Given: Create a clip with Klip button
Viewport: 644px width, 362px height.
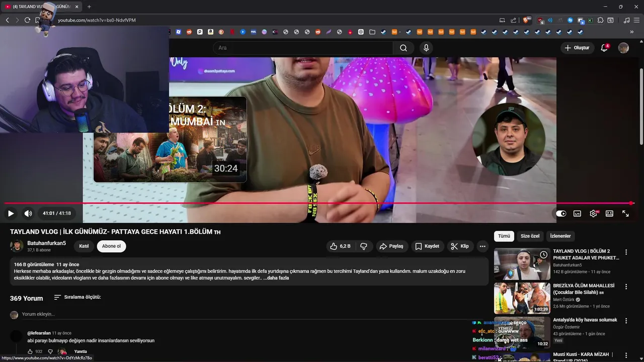Looking at the screenshot, I should (x=460, y=246).
